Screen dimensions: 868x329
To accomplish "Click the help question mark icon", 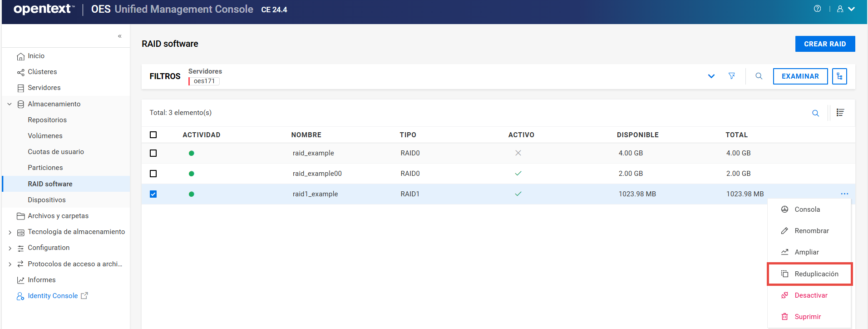I will pyautogui.click(x=817, y=9).
